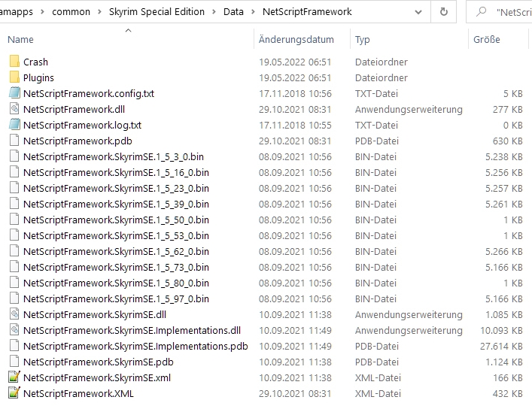Select 'NetScriptFramework.pdb' file name
532x406 pixels.
78,141
